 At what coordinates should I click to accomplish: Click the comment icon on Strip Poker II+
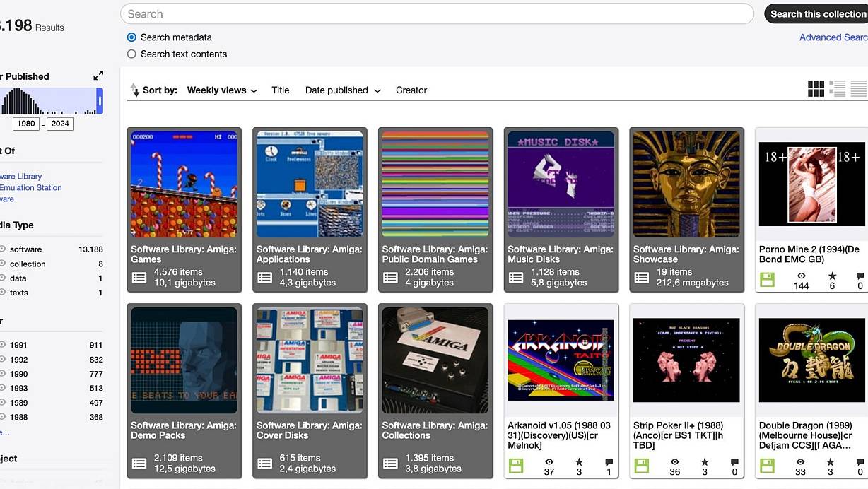pos(734,463)
